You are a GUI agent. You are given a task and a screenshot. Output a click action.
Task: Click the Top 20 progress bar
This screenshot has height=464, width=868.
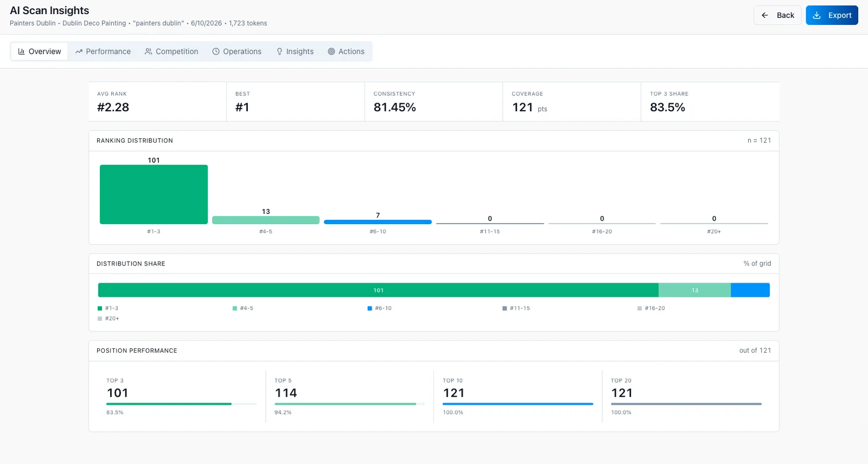(x=686, y=404)
